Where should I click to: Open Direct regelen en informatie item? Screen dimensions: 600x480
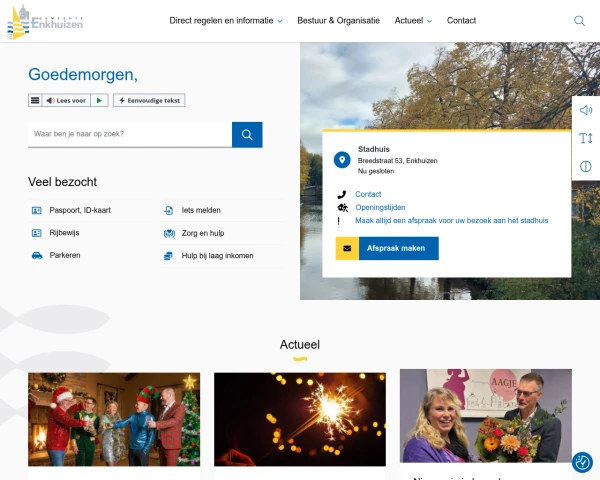tap(221, 21)
